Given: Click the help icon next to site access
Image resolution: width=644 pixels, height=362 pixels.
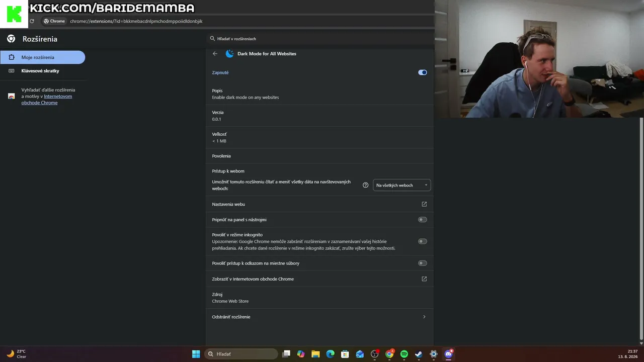Looking at the screenshot, I should click(x=366, y=185).
